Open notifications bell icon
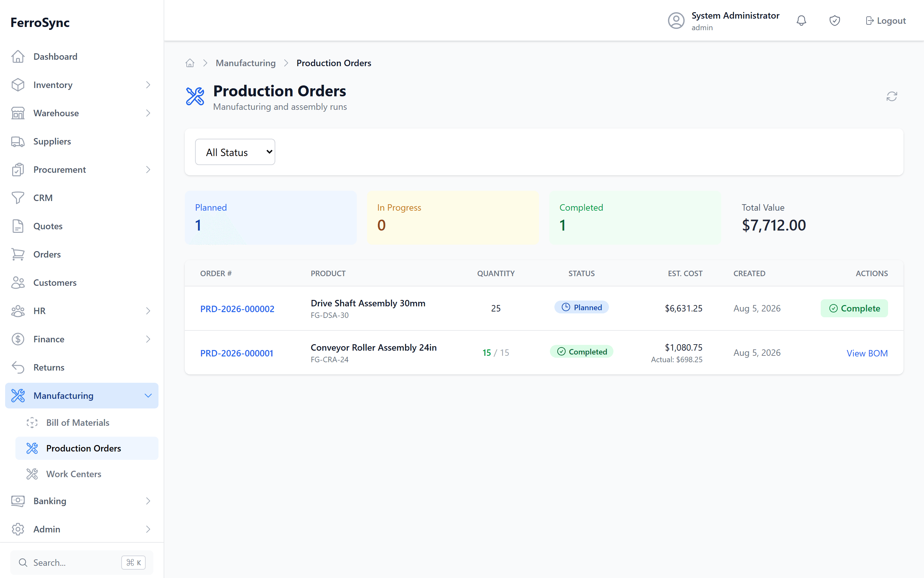Image resolution: width=924 pixels, height=578 pixels. point(801,21)
